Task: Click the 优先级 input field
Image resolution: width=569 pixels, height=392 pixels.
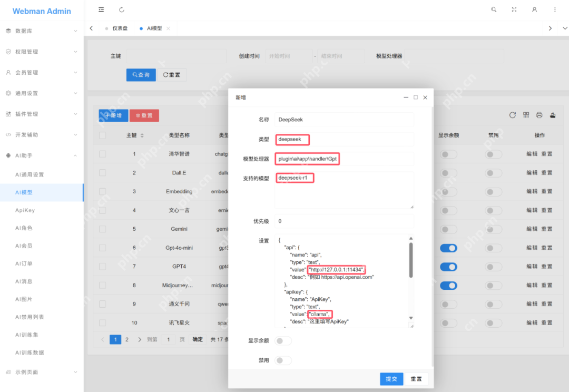Action: [344, 221]
